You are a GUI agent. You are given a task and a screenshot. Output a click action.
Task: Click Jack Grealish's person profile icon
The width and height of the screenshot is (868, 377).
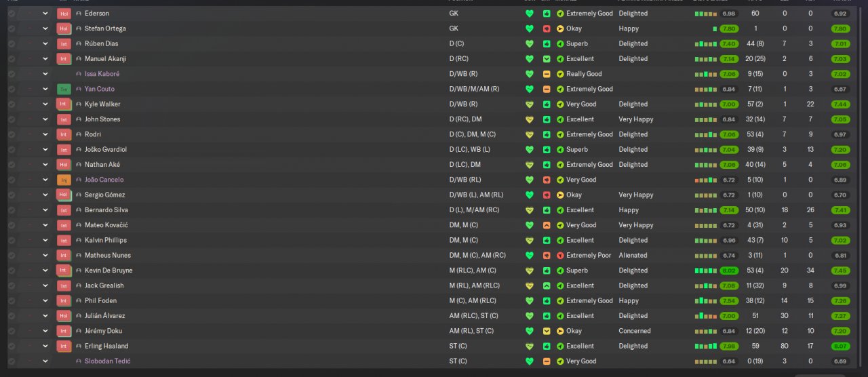tap(79, 285)
